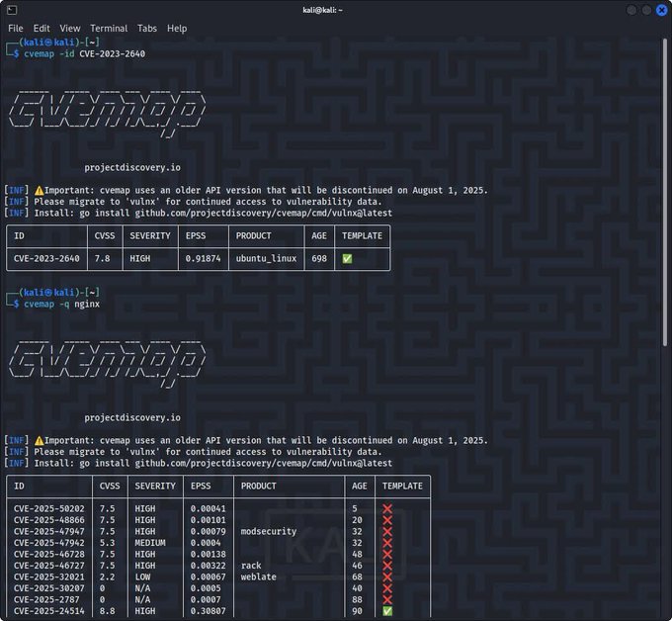Viewport: 672px width, 621px height.
Task: Click the 'CVE-2025-47942' table entry
Action: click(x=49, y=543)
